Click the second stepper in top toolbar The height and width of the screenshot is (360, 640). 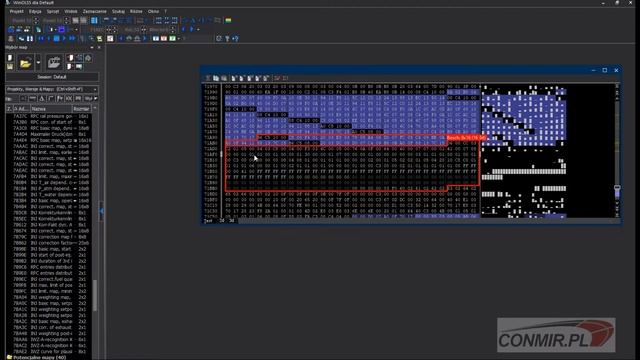click(67, 20)
